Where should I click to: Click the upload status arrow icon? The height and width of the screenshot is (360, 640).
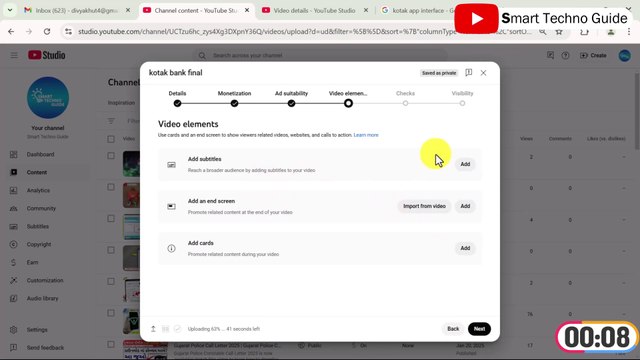pyautogui.click(x=153, y=329)
